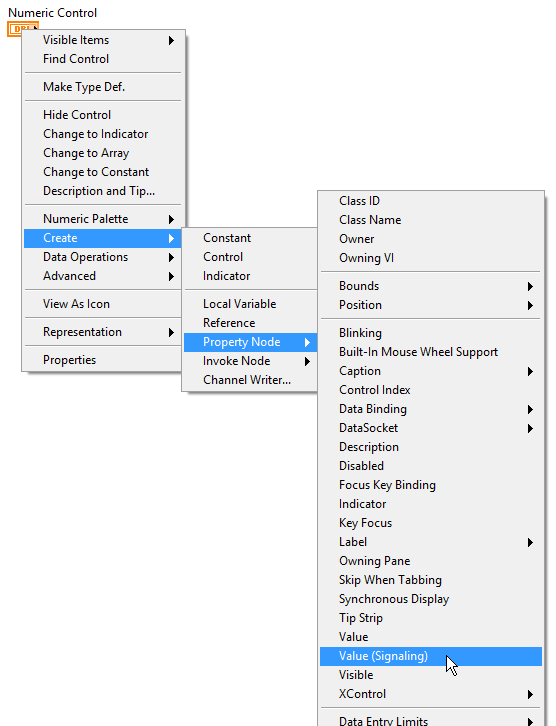Expand the XControl property submenu
556x726 pixels.
tap(431, 694)
